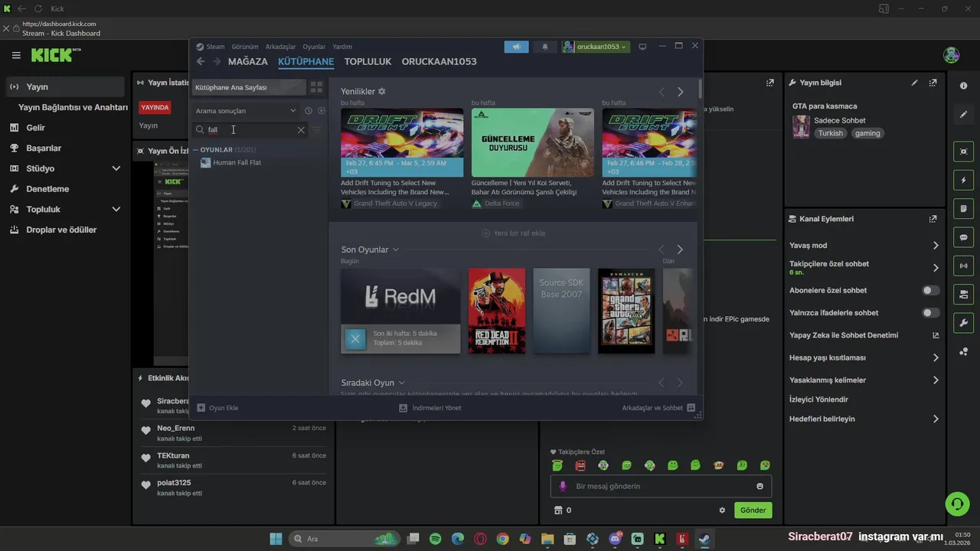This screenshot has width=980, height=551.
Task: Click the wrench icon in right rail
Action: (963, 323)
